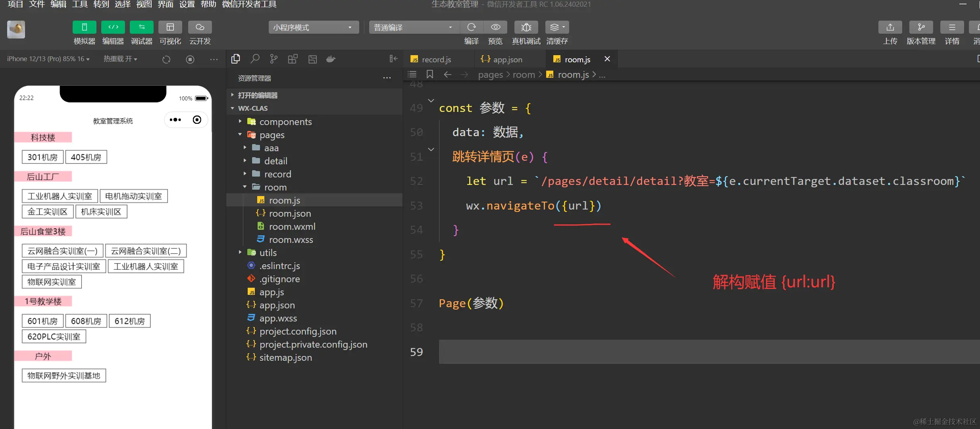Tap the 物联网实训室 room button
This screenshot has height=429, width=980.
52,282
